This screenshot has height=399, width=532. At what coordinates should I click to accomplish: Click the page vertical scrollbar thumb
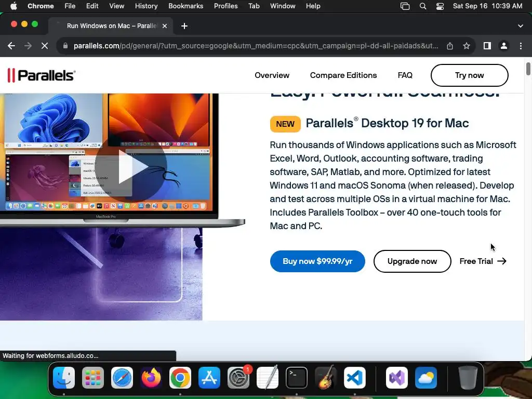528,69
